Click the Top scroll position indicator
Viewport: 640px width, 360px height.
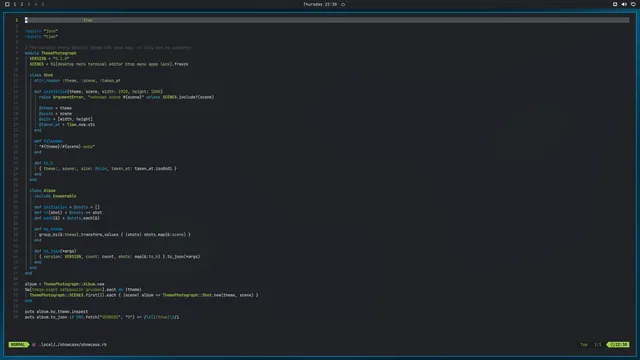point(584,344)
